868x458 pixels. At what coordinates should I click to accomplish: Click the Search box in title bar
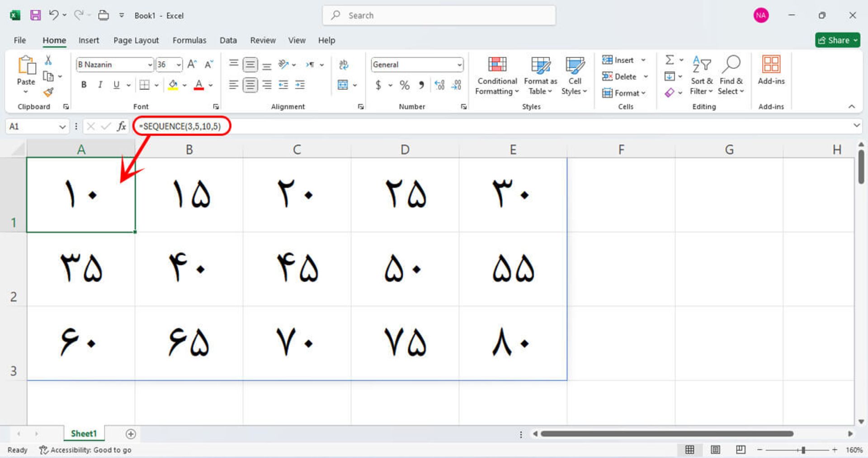point(439,15)
